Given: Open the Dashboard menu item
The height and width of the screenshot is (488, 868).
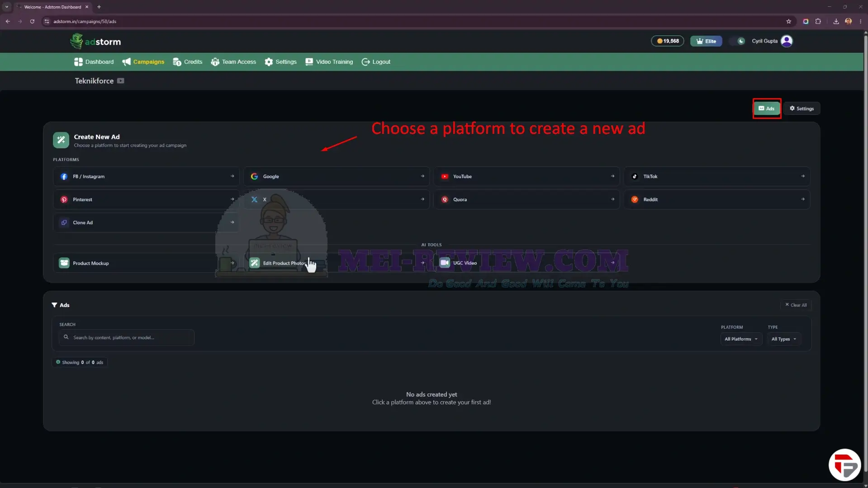Looking at the screenshot, I should coord(94,62).
